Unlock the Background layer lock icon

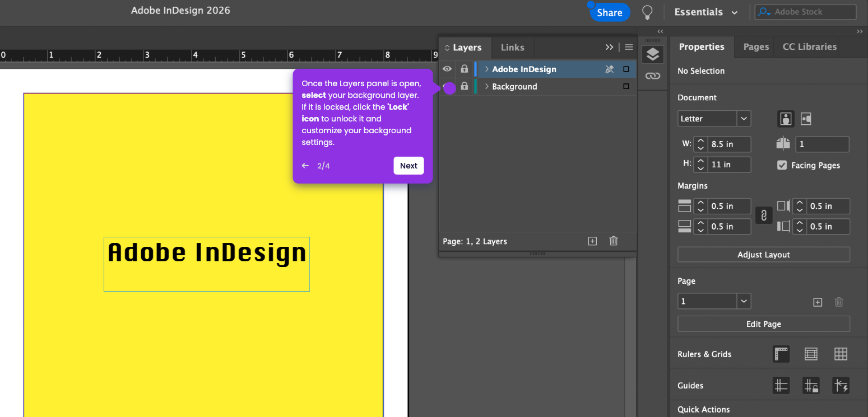click(x=464, y=86)
